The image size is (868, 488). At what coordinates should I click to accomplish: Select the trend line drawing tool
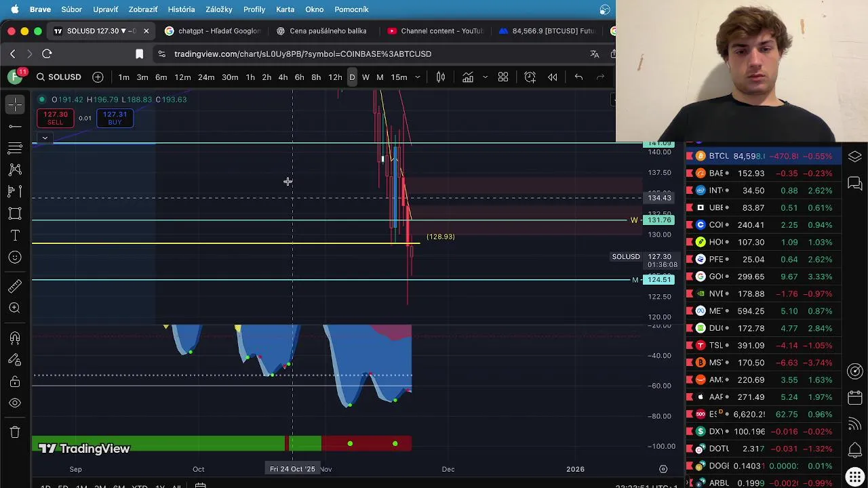(x=15, y=126)
